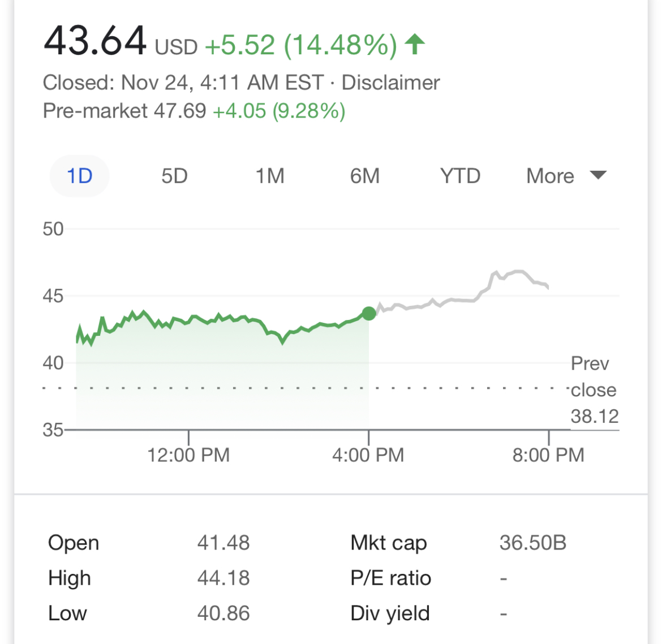662x644 pixels.
Task: Click the gray after-hours chart line
Action: point(453,300)
